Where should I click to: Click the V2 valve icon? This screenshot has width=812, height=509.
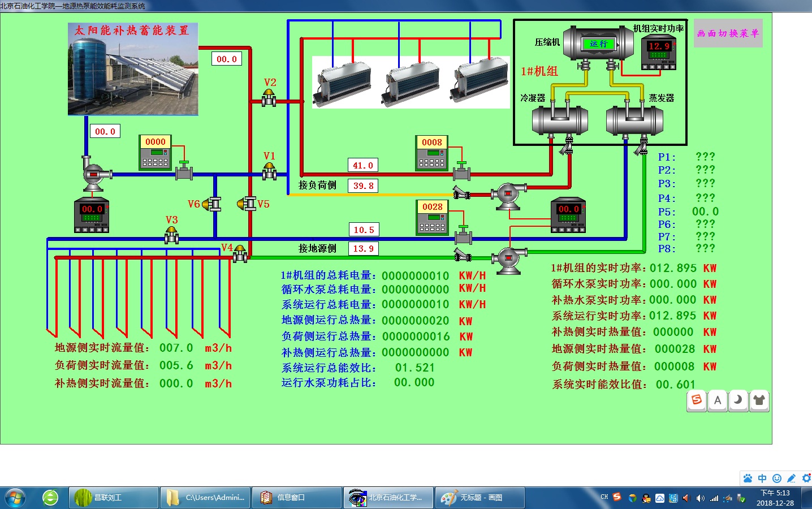(x=269, y=100)
